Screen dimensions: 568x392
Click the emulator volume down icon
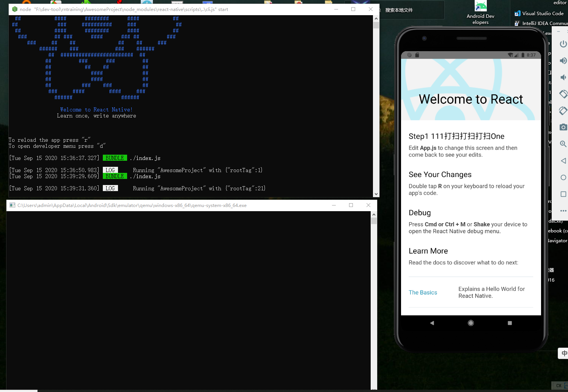[x=563, y=77]
